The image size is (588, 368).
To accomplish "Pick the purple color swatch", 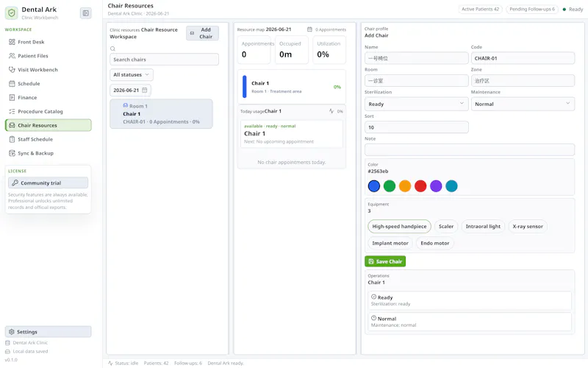I will tap(436, 186).
